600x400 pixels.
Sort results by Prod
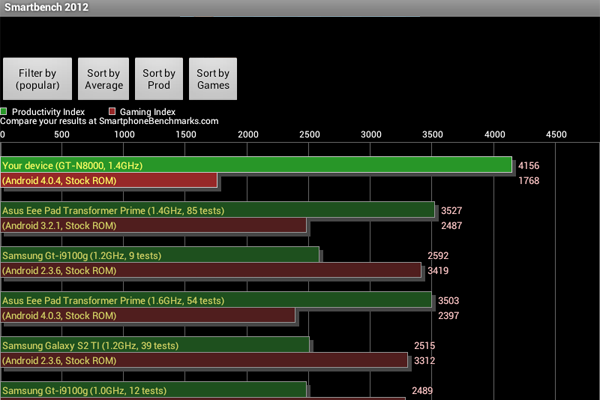click(159, 79)
